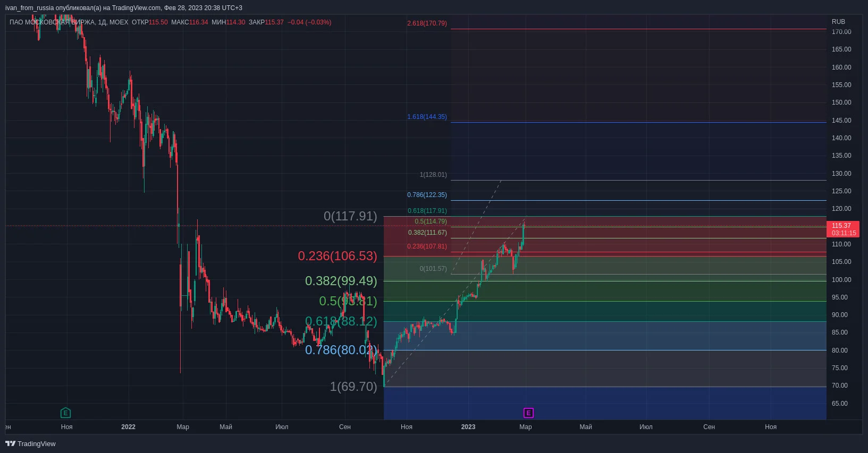This screenshot has width=868, height=453.
Task: Click the TradingView logo
Action: click(x=30, y=444)
